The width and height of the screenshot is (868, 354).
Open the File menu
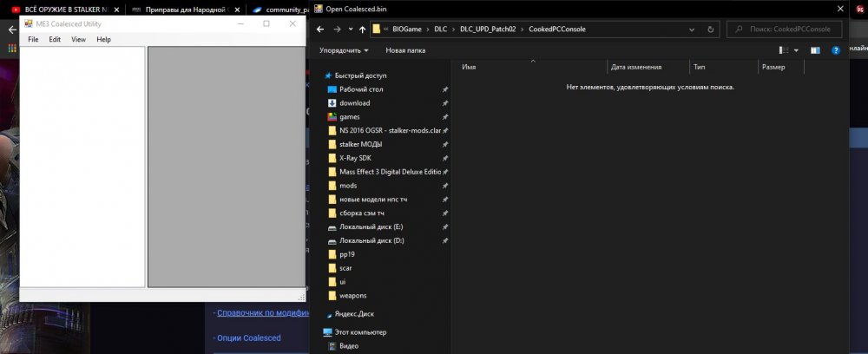coord(33,39)
